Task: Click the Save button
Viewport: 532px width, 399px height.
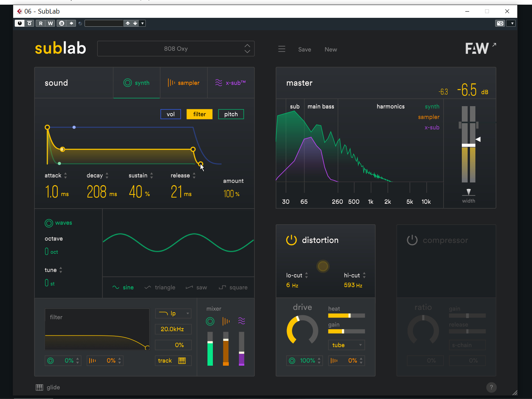Action: [304, 50]
